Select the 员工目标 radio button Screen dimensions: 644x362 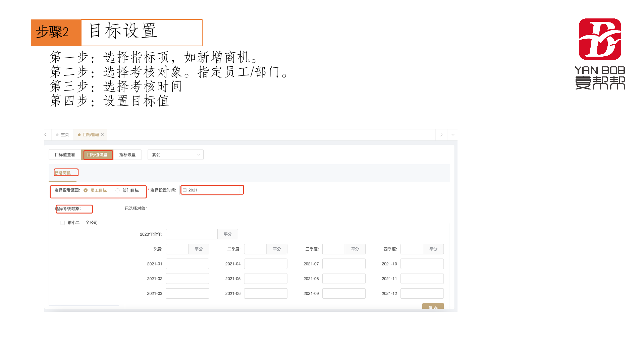coord(86,190)
